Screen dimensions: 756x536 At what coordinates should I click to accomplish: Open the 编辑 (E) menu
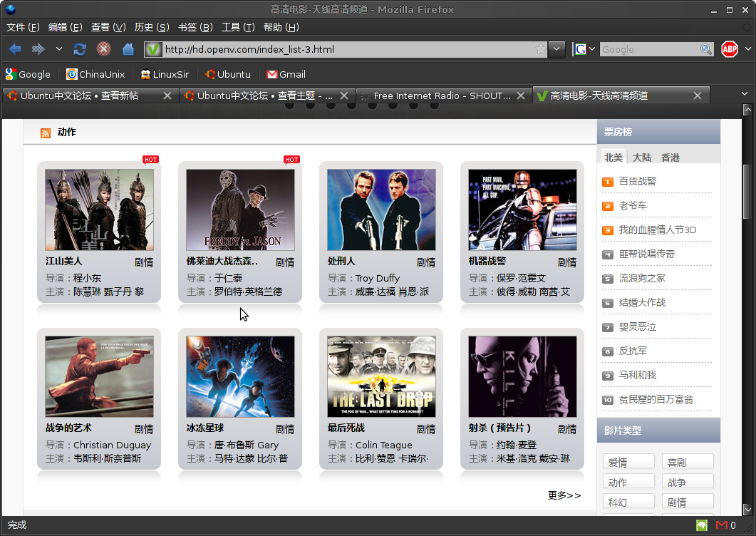[x=65, y=27]
